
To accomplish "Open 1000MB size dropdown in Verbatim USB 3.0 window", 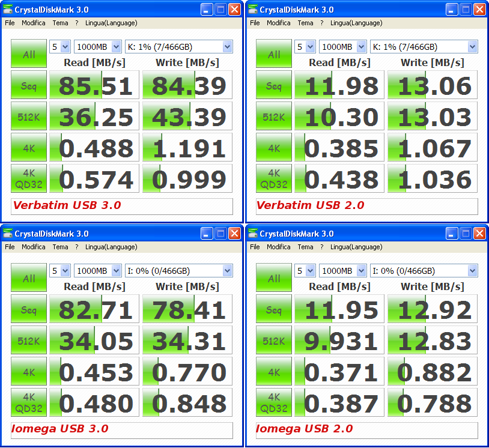I will coord(97,47).
